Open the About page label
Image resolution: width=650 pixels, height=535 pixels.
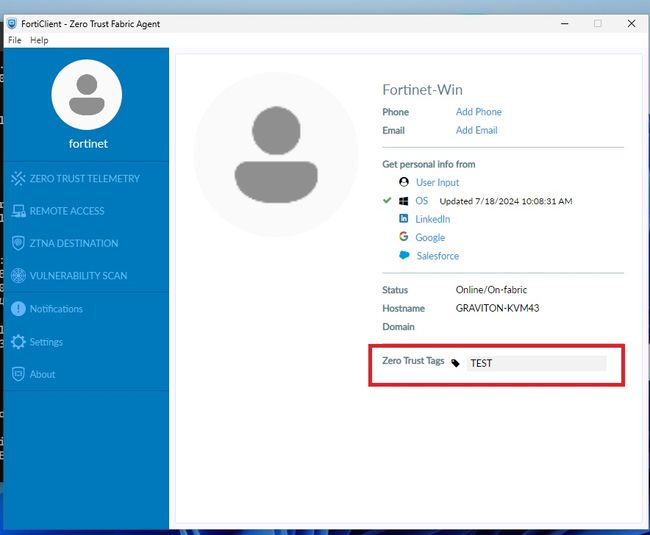click(42, 374)
